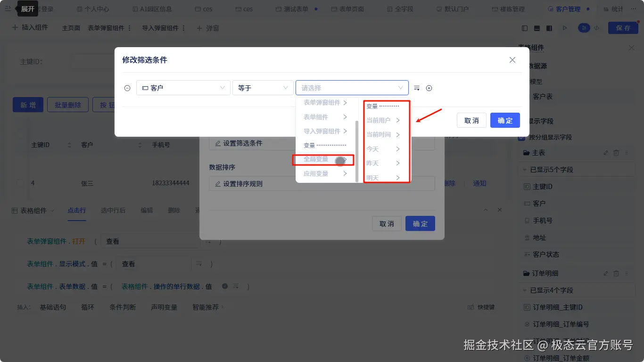The width and height of the screenshot is (644, 362).
Task: Delete 主表 group with trash icon
Action: click(x=616, y=153)
